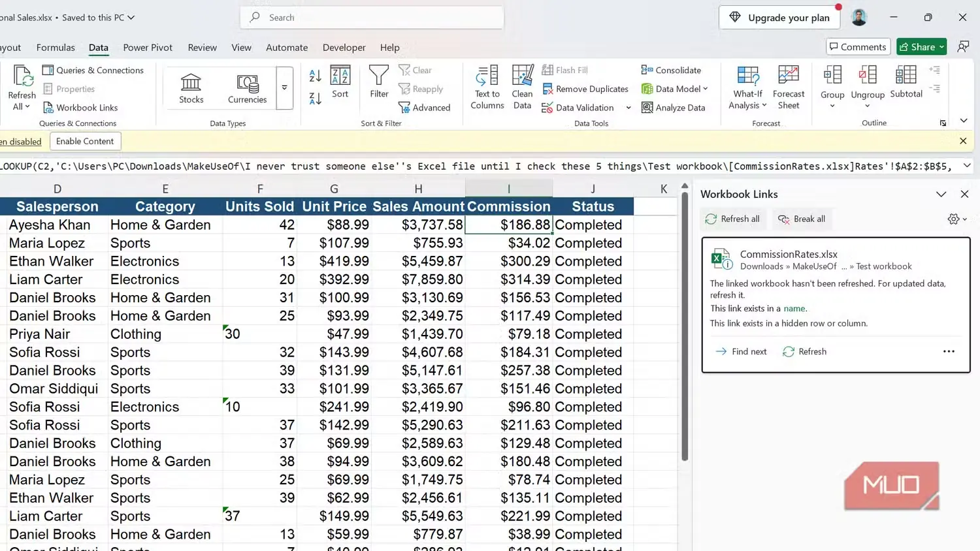
Task: Open the Developer tab
Action: (x=344, y=48)
